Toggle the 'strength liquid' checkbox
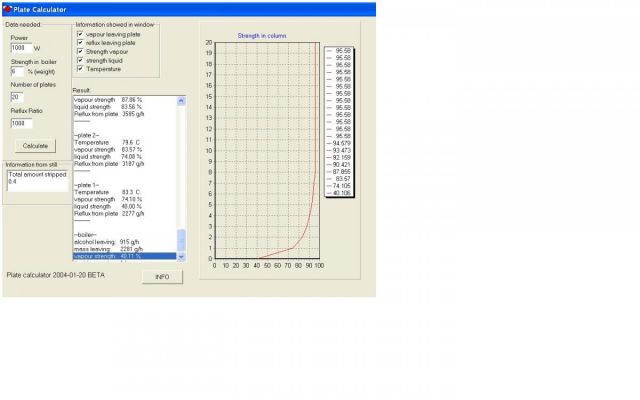 pyautogui.click(x=81, y=60)
